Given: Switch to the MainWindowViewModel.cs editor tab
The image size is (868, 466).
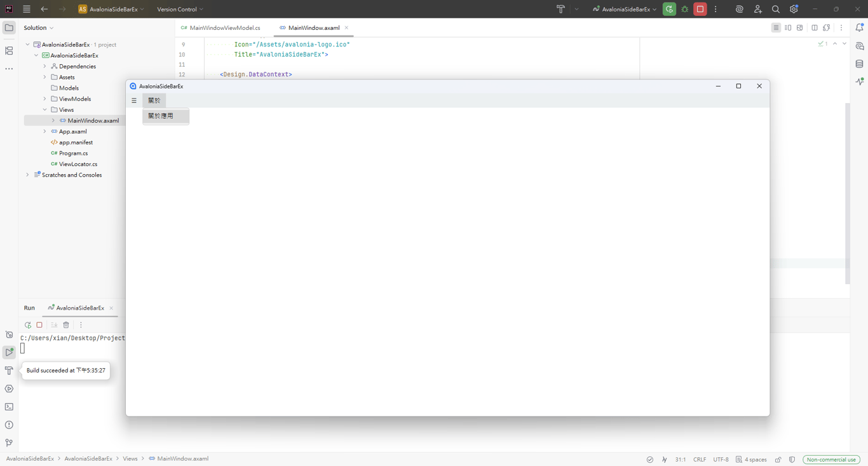Looking at the screenshot, I should coord(220,28).
